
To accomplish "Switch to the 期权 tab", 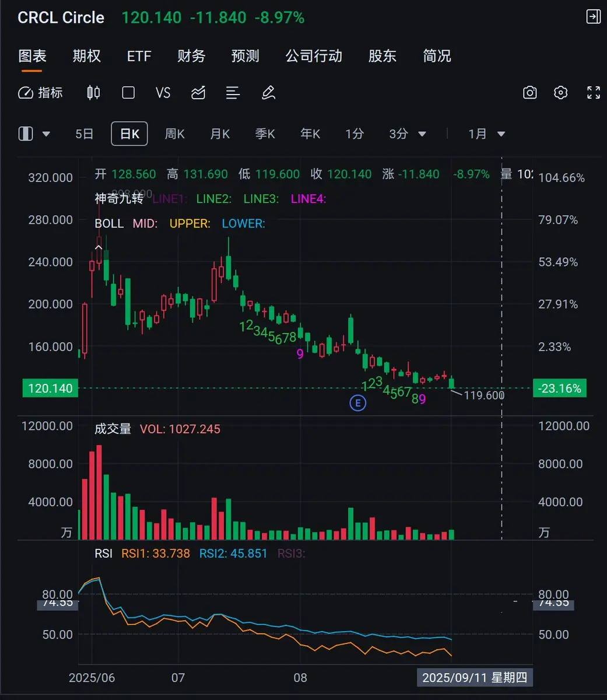I will pos(87,56).
